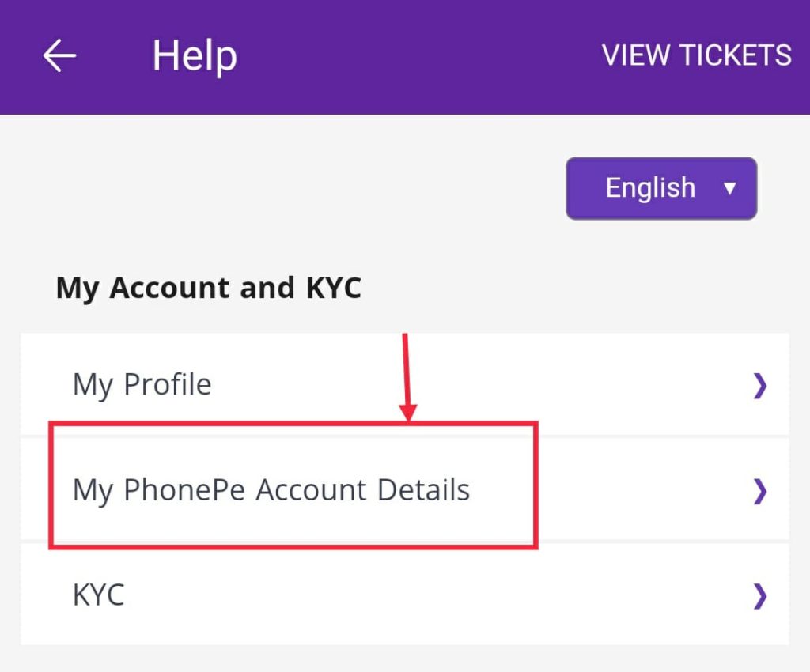Choose the KYC help topic
This screenshot has width=810, height=672.
coord(99,595)
